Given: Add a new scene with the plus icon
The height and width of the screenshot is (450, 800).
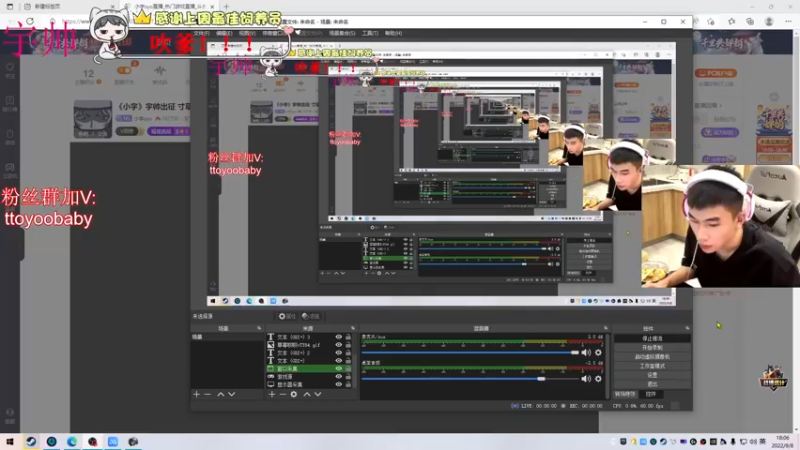Looking at the screenshot, I should (x=196, y=394).
